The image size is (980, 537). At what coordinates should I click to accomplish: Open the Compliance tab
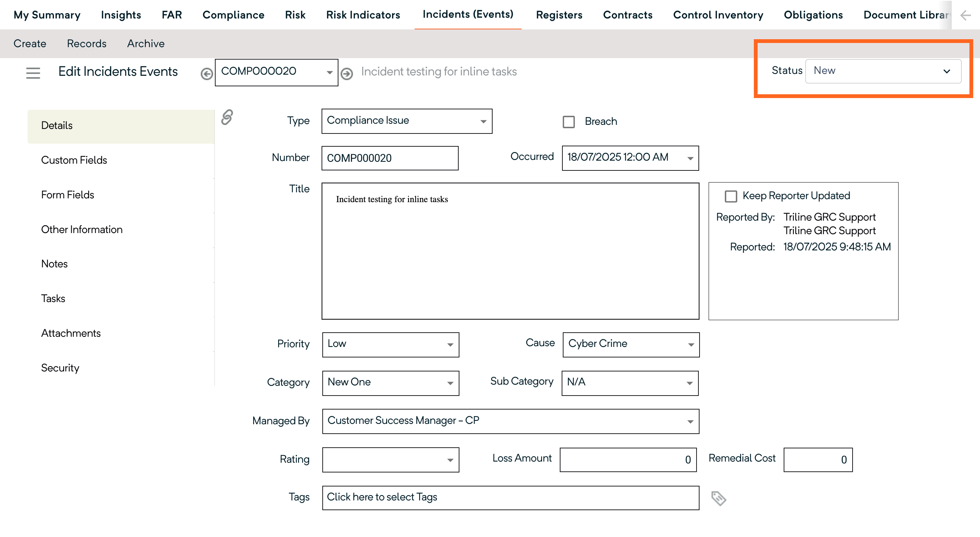[233, 15]
